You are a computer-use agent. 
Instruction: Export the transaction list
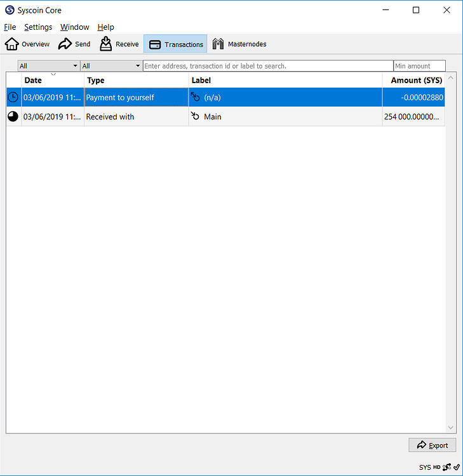[432, 445]
